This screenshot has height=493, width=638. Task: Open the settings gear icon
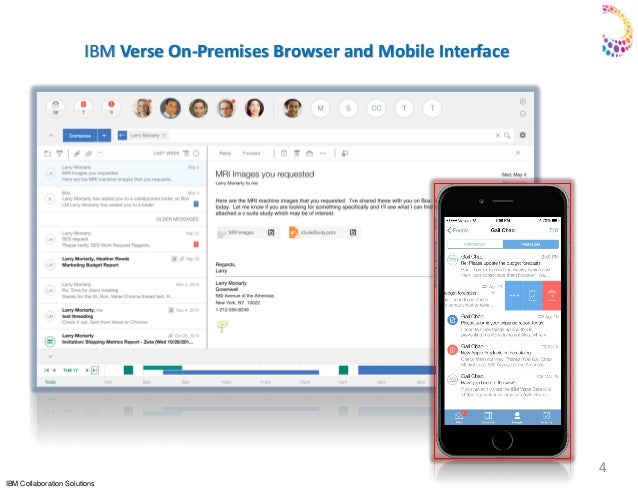(x=522, y=135)
